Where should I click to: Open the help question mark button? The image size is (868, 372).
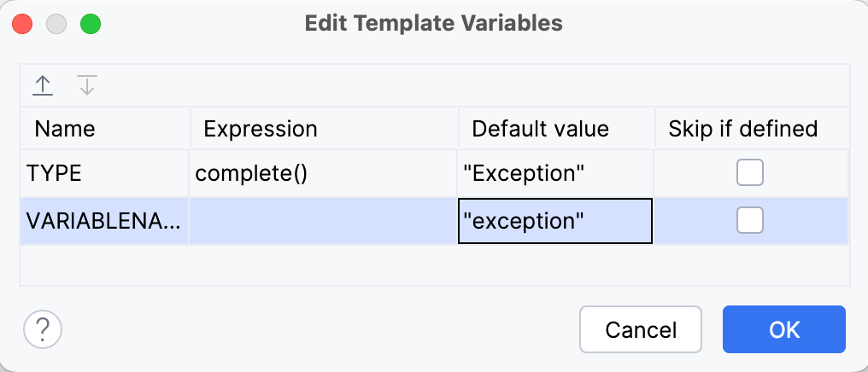point(44,327)
